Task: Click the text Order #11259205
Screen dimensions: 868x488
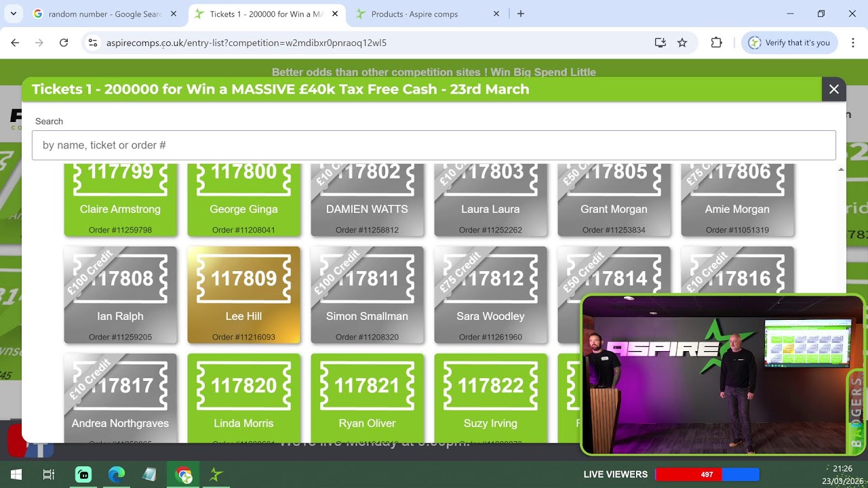Action: (x=120, y=337)
